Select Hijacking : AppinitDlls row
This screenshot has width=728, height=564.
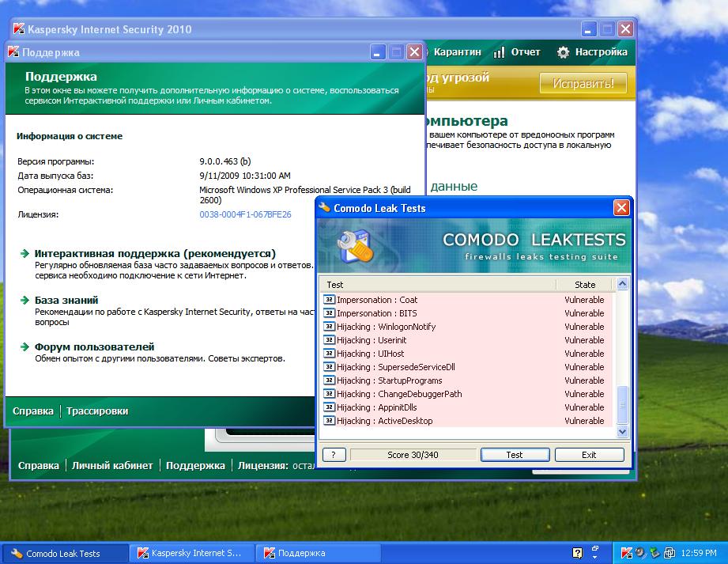(x=467, y=408)
